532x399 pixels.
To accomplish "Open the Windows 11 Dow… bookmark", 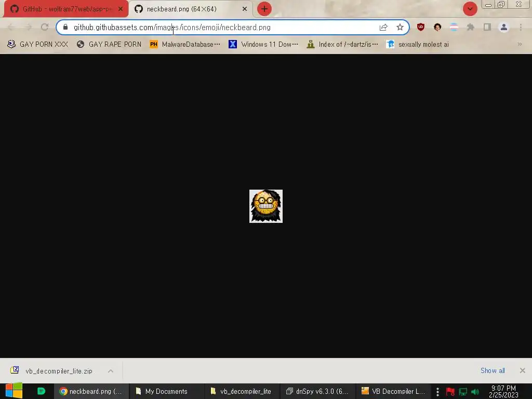I will [x=263, y=44].
